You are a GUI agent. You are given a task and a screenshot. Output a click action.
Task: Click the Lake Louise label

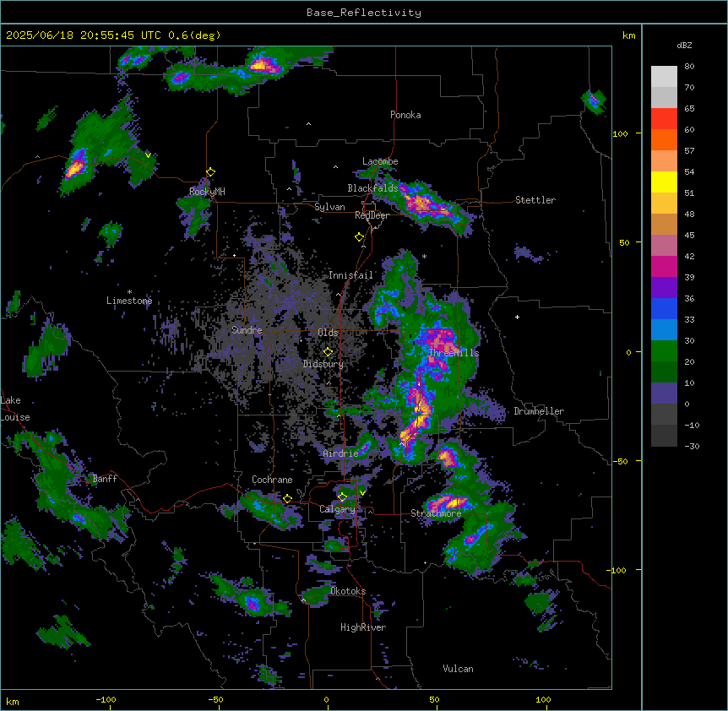15,409
